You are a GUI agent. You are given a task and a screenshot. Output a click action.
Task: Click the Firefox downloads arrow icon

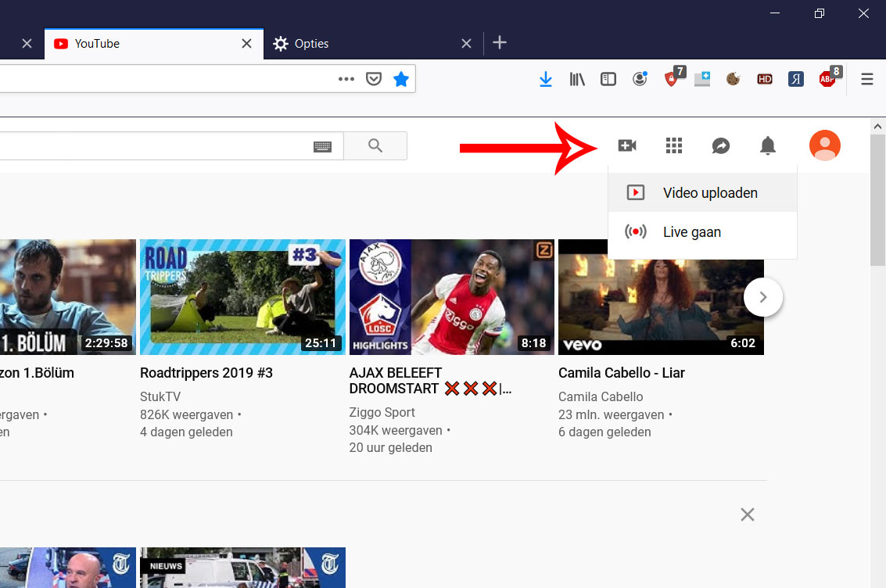click(x=545, y=79)
